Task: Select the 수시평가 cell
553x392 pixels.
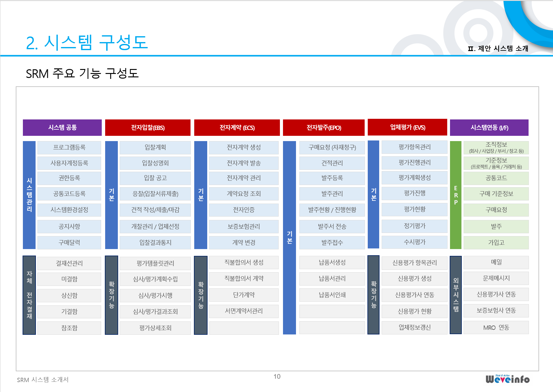Action: [x=414, y=242]
